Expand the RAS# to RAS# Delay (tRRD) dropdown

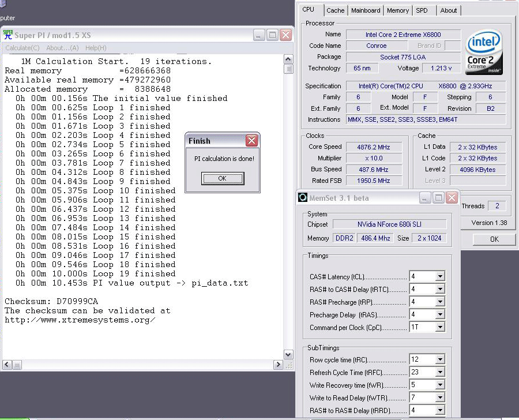pyautogui.click(x=440, y=410)
